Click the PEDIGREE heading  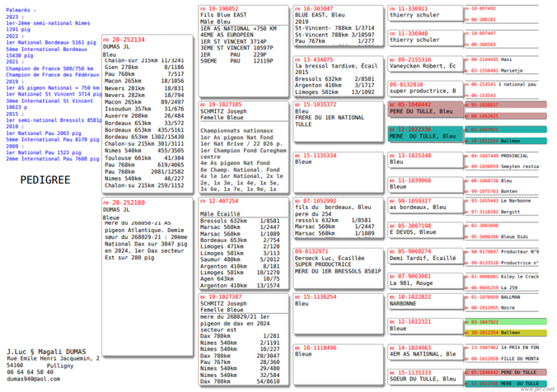(x=45, y=180)
